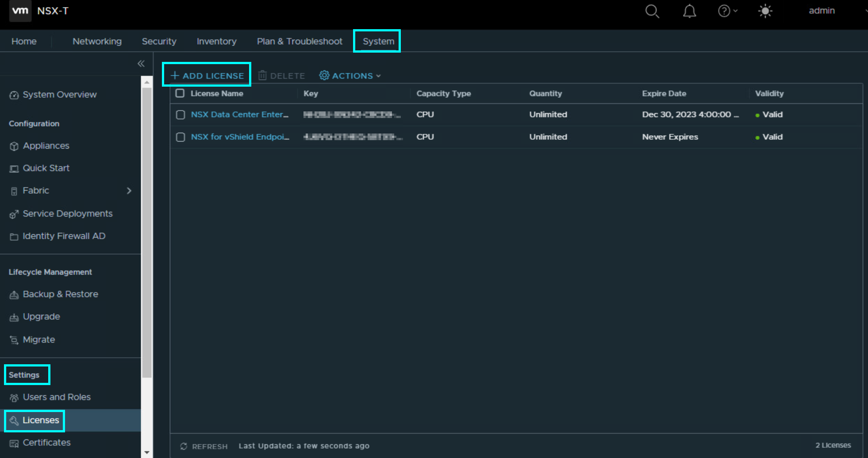Click the refresh circular arrows icon
The image size is (868, 458).
click(184, 446)
